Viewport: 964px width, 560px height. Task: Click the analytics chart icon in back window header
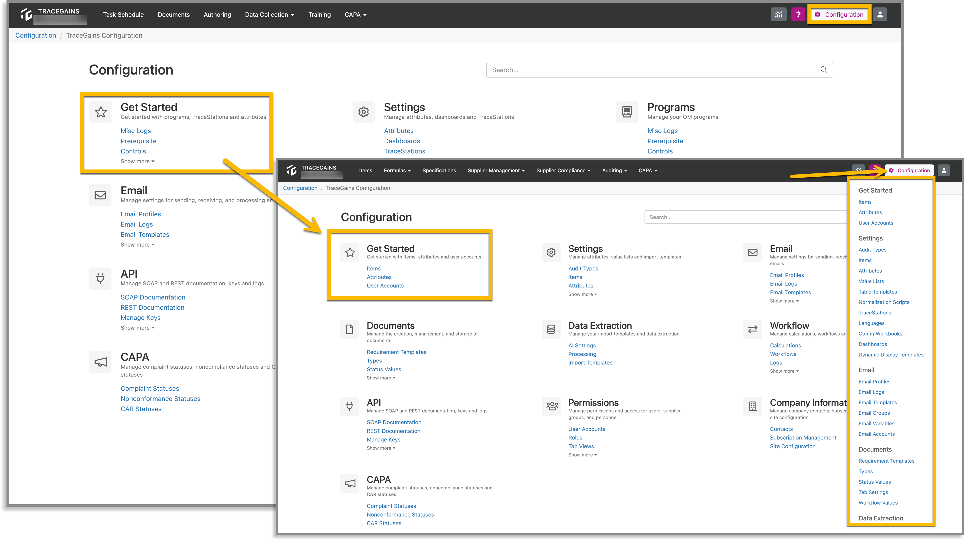[x=778, y=15]
